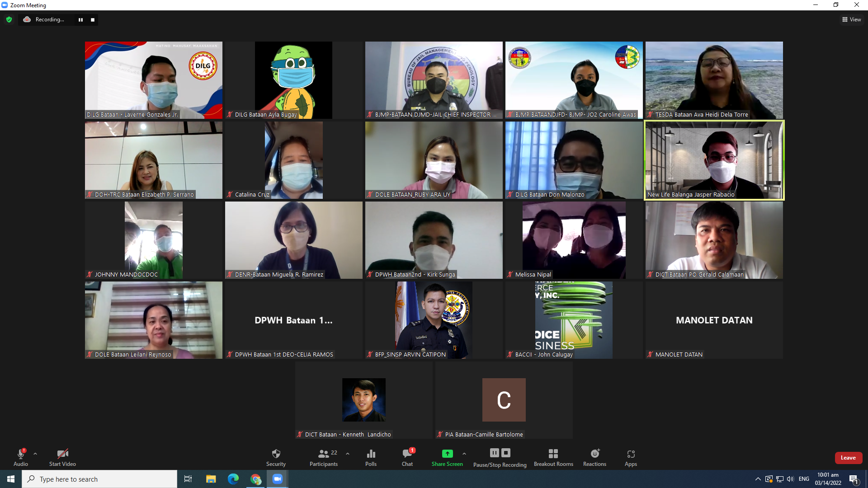Open Breakout Rooms

coord(553,457)
